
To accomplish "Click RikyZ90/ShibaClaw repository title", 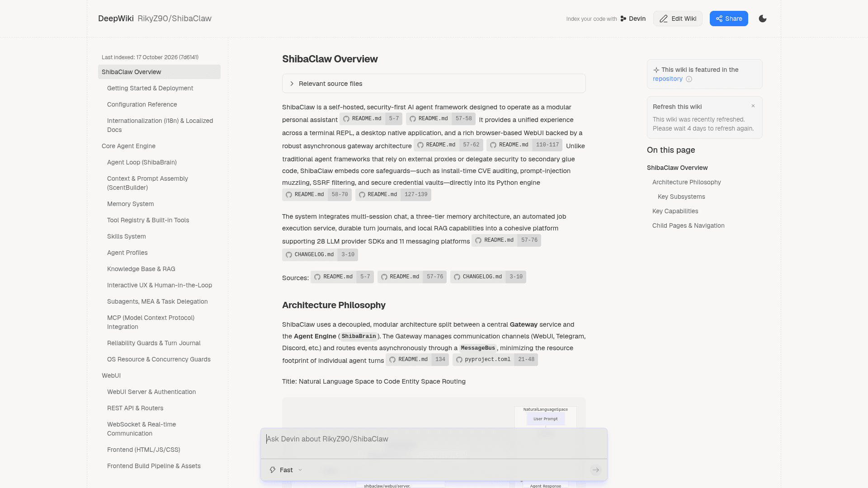I will point(175,19).
